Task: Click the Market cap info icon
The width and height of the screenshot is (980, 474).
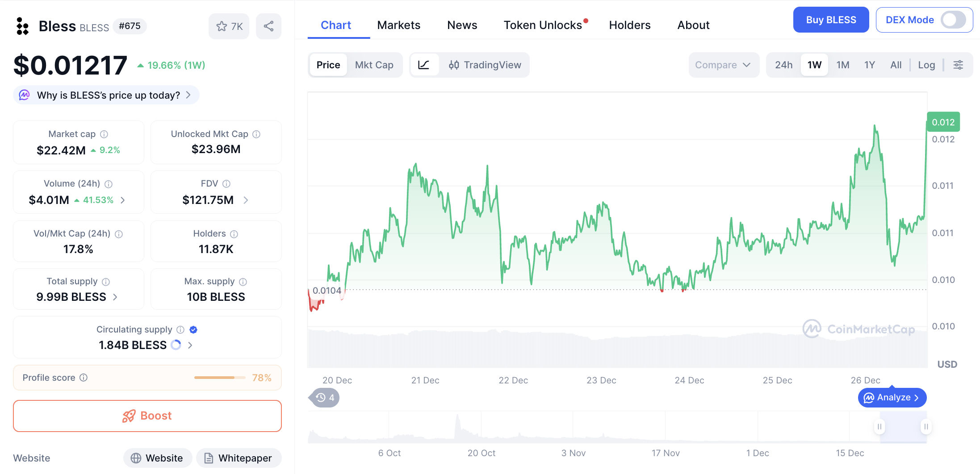Action: (104, 134)
